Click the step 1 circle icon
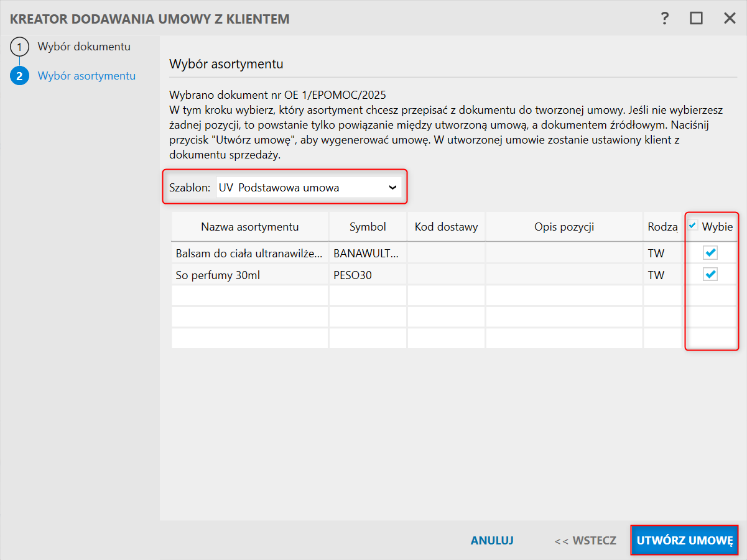This screenshot has height=560, width=747. coord(20,47)
